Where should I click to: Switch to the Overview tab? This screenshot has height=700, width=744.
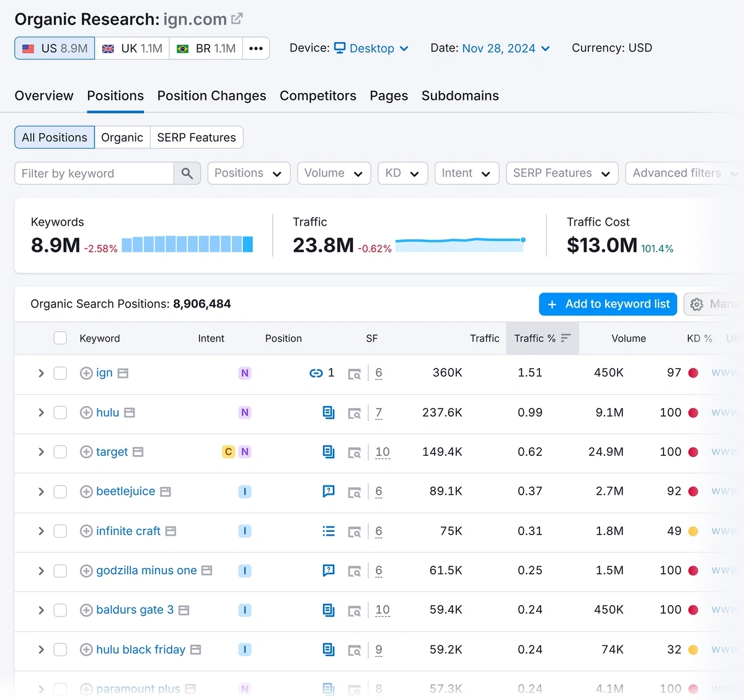(x=44, y=96)
